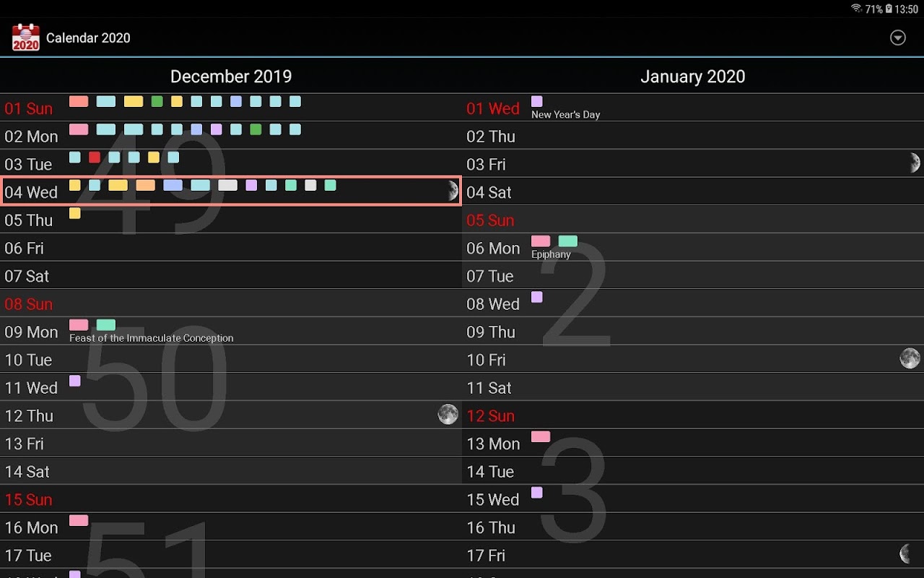The image size is (924, 578).
Task: Click the full moon icon on 12 Thu December
Action: click(448, 414)
